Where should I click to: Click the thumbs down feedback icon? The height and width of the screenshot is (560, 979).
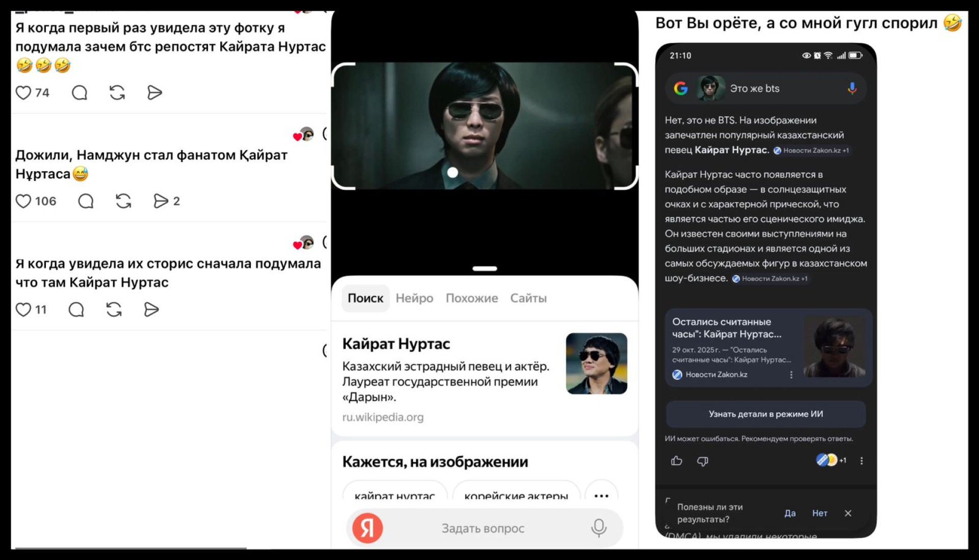tap(703, 461)
